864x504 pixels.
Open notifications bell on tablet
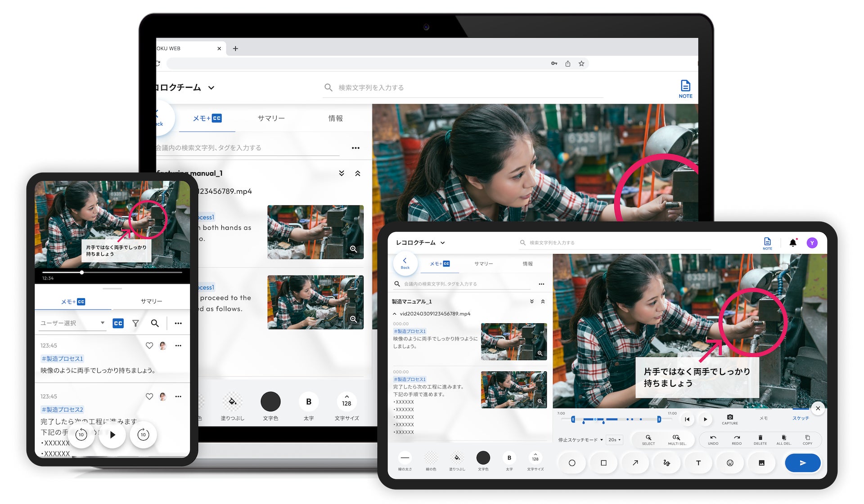pos(793,243)
